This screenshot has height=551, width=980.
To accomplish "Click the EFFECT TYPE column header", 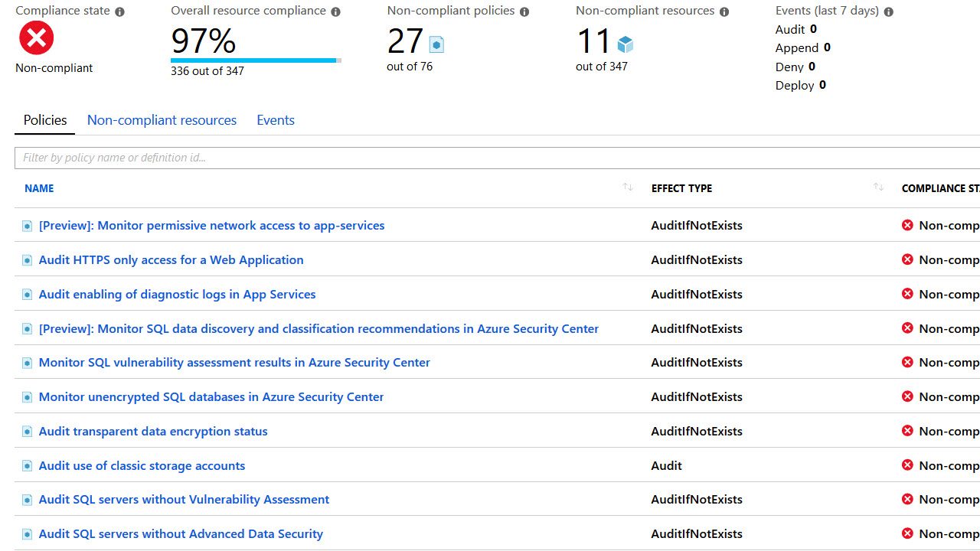I will (x=681, y=188).
